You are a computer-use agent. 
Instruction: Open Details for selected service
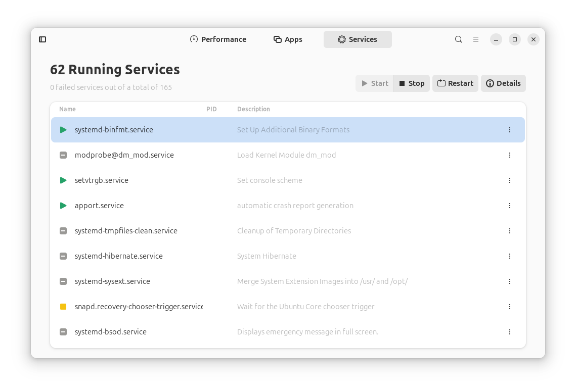(x=503, y=83)
